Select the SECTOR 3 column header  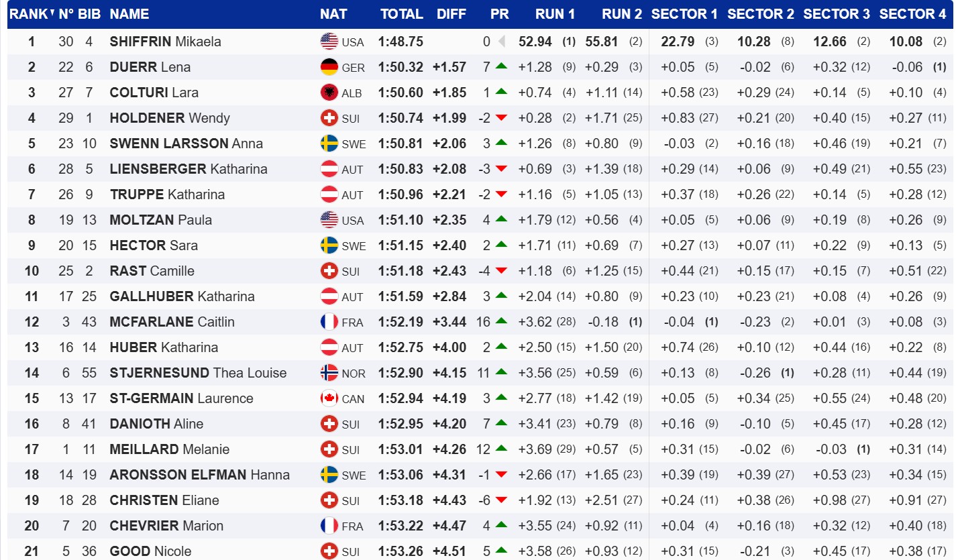(837, 14)
